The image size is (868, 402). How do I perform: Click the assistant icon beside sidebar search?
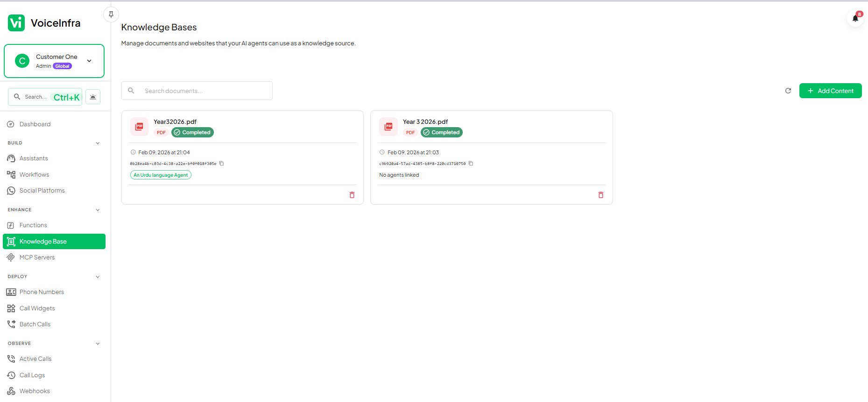[x=93, y=97]
